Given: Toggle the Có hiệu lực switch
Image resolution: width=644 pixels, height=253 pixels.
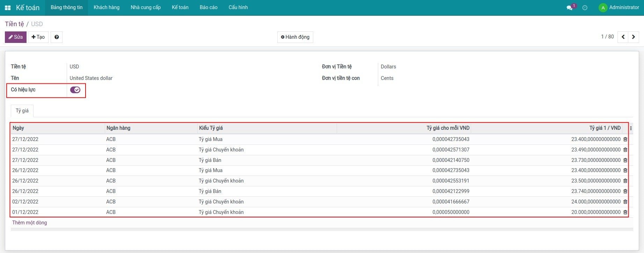Looking at the screenshot, I should (75, 90).
